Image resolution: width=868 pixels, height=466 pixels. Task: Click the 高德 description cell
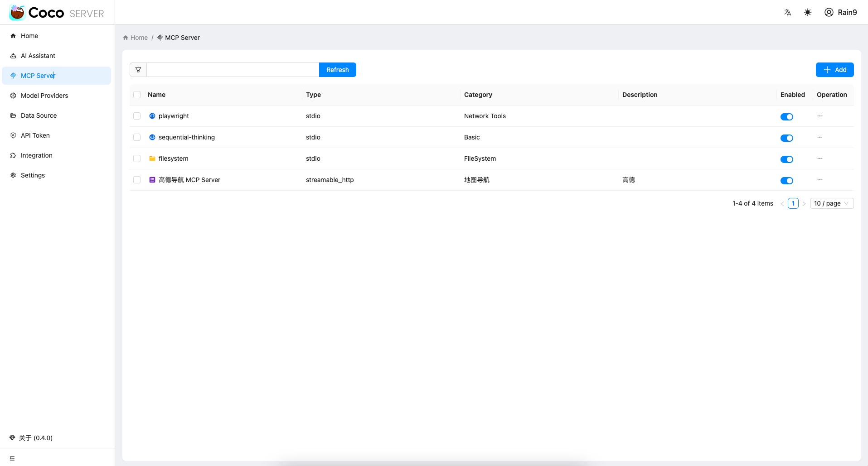coord(629,180)
